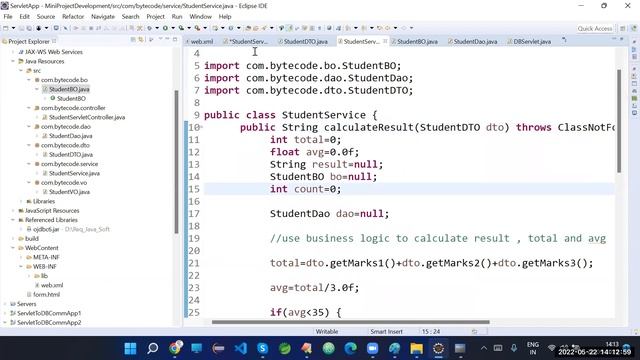Image resolution: width=640 pixels, height=360 pixels.
Task: Toggle Skip All Breakpoints in toolbar
Action: coord(65,28)
